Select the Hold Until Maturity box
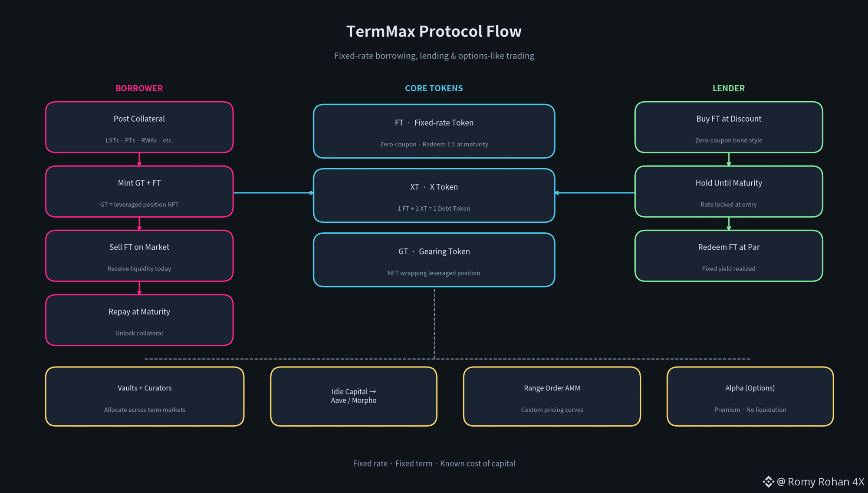Viewport: 868px width, 493px height. click(x=729, y=192)
